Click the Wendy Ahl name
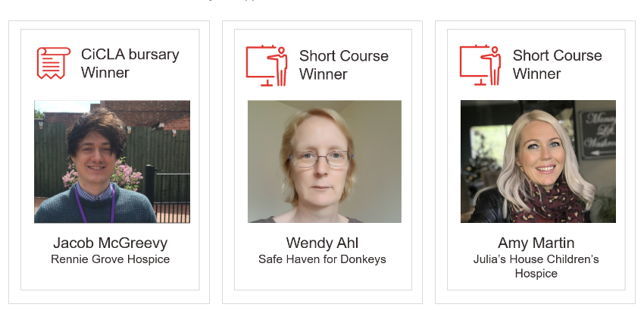Image resolution: width=644 pixels, height=320 pixels. tap(322, 243)
